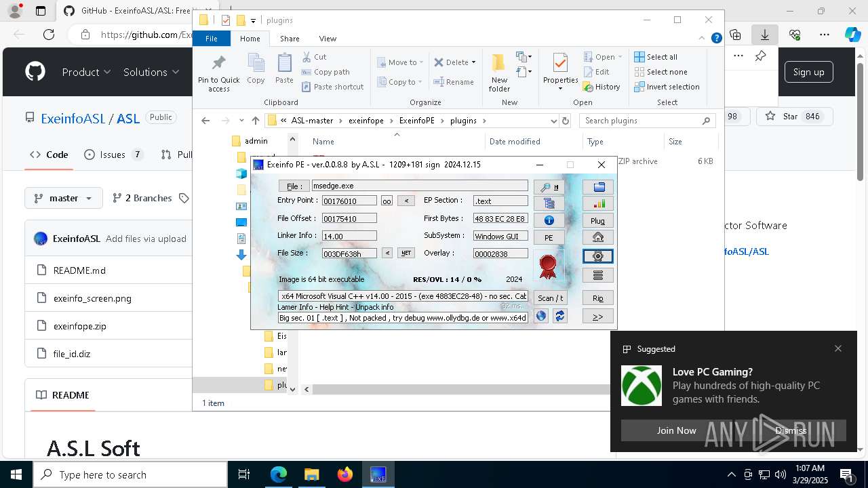Click Sign up on GitHub
The image size is (868, 488).
[808, 72]
